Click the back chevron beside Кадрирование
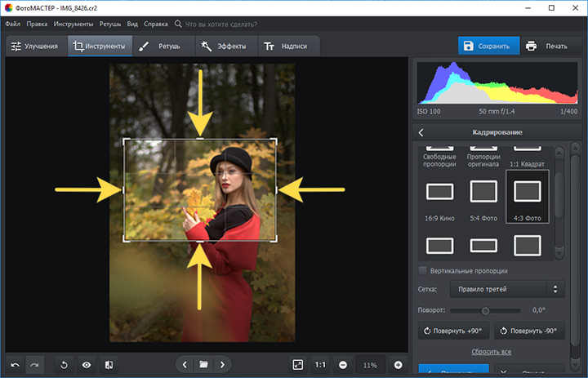Screen dimensions: 588x378 [x=421, y=132]
